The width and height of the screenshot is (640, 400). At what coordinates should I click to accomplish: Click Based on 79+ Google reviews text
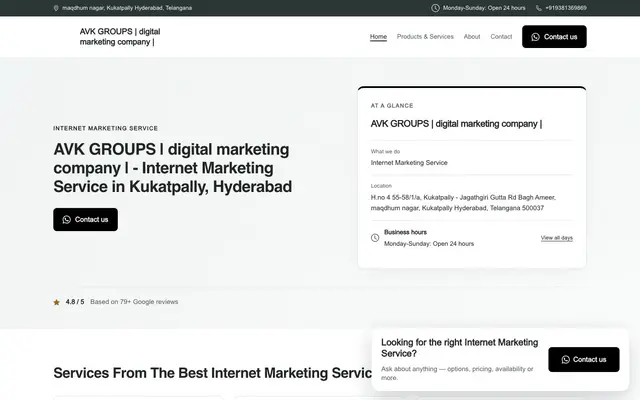tap(134, 302)
